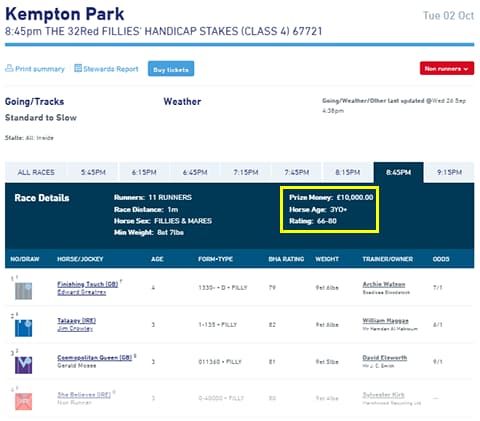Screen dimensions: 480x421
Task: Click the TRAINER/OWNER column header
Action: [388, 259]
